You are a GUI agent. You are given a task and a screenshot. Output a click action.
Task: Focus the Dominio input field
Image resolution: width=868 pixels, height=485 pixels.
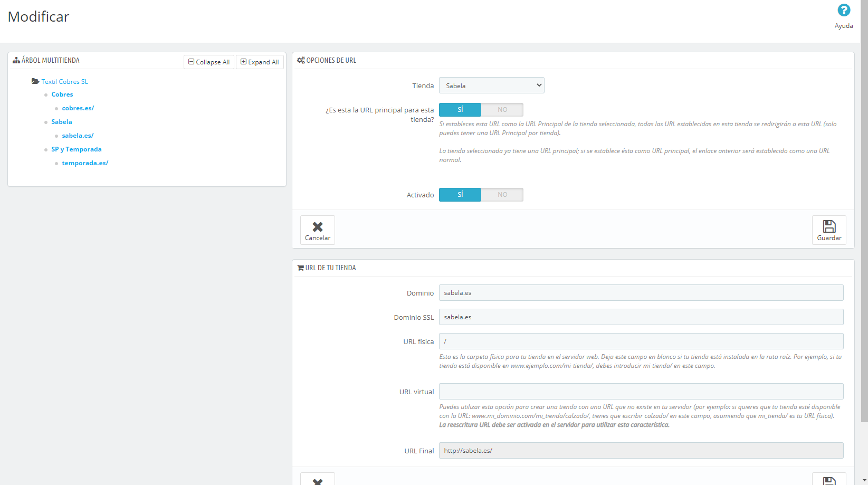click(641, 293)
